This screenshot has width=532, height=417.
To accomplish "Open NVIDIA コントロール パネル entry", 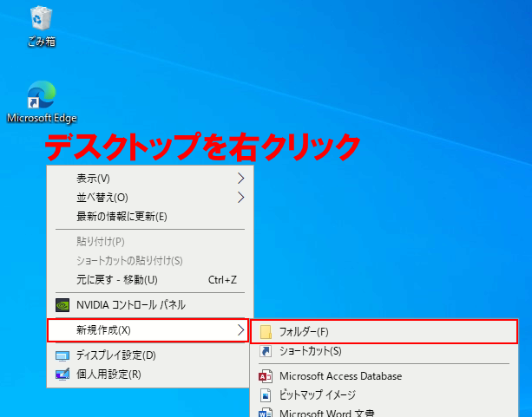I will (x=149, y=305).
